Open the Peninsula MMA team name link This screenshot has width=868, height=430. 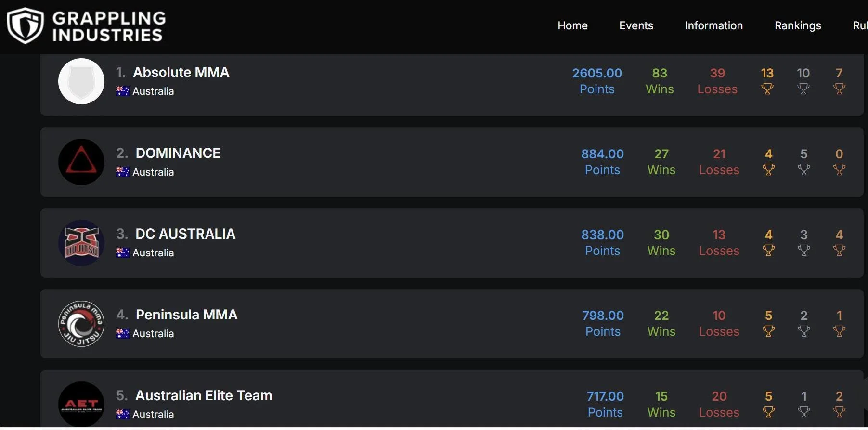[x=186, y=315]
